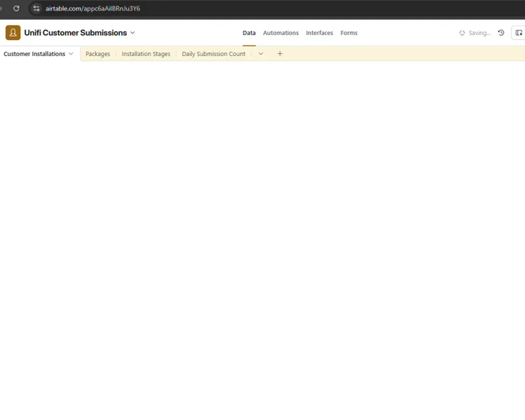Expand the Customer Installations tab chevron
525x420 pixels.
point(71,54)
